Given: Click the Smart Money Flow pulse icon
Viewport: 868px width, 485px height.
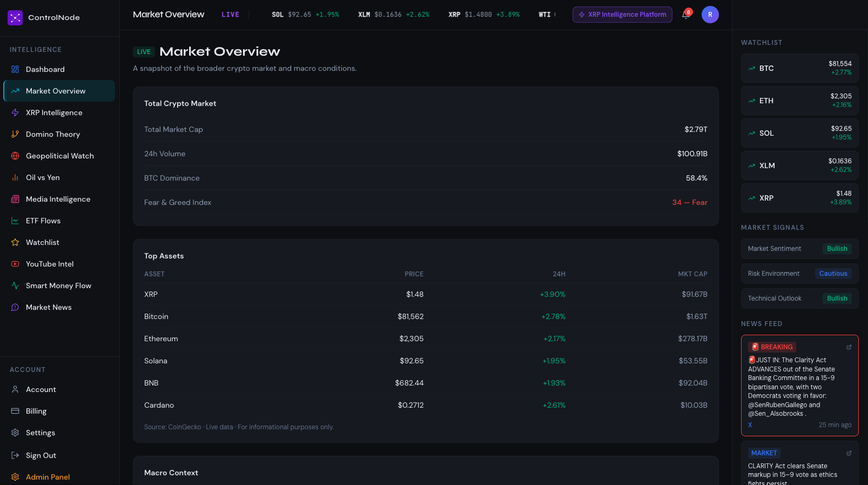Looking at the screenshot, I should [x=15, y=285].
